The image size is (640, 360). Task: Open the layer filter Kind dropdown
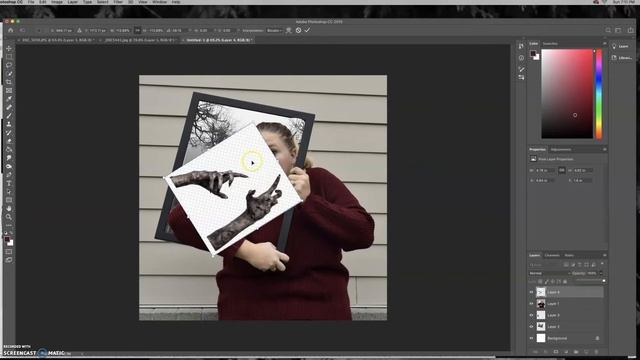(545, 264)
